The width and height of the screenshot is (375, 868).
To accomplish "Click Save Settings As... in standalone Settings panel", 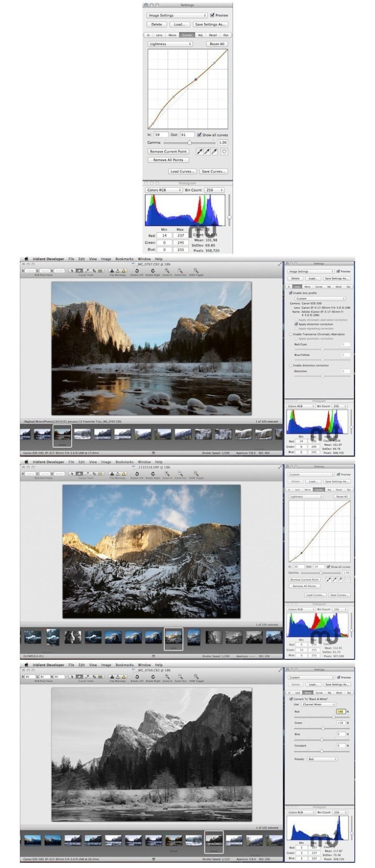I will click(211, 24).
